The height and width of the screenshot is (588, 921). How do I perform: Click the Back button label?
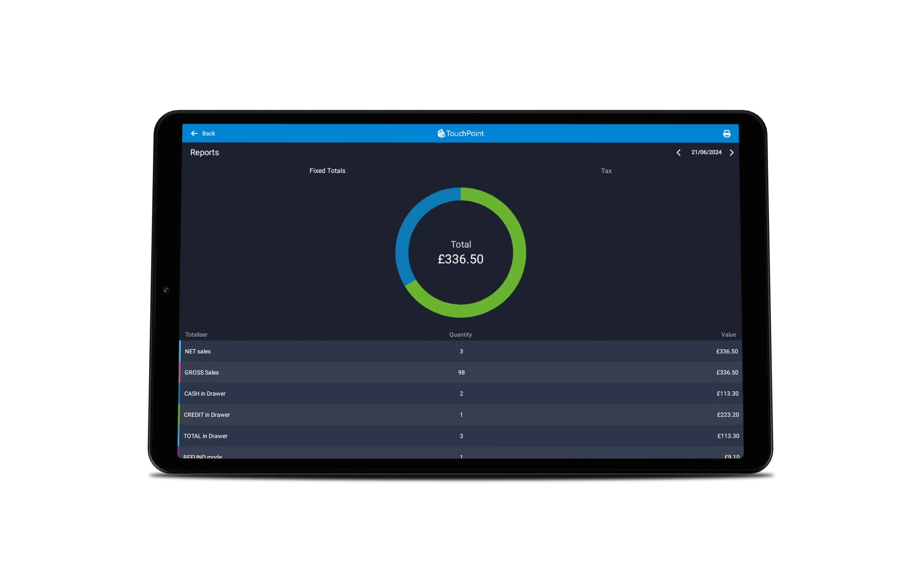click(209, 134)
